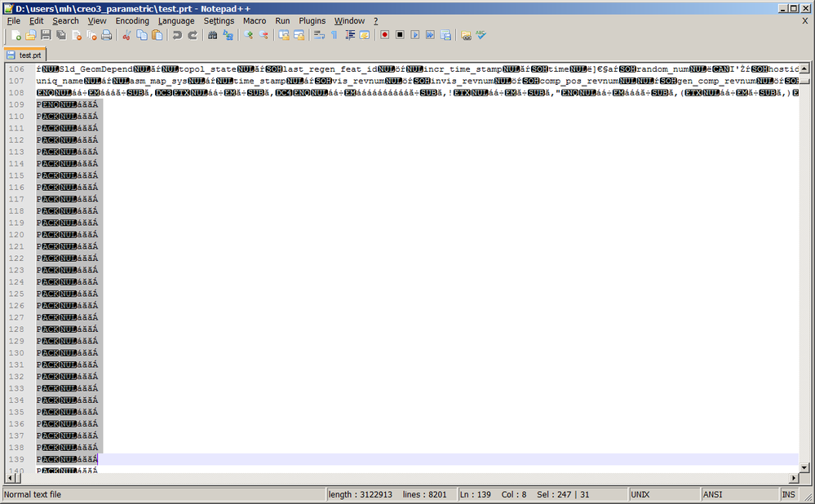The image size is (815, 504).
Task: Open Find dialog via binoculars icon
Action: [212, 35]
